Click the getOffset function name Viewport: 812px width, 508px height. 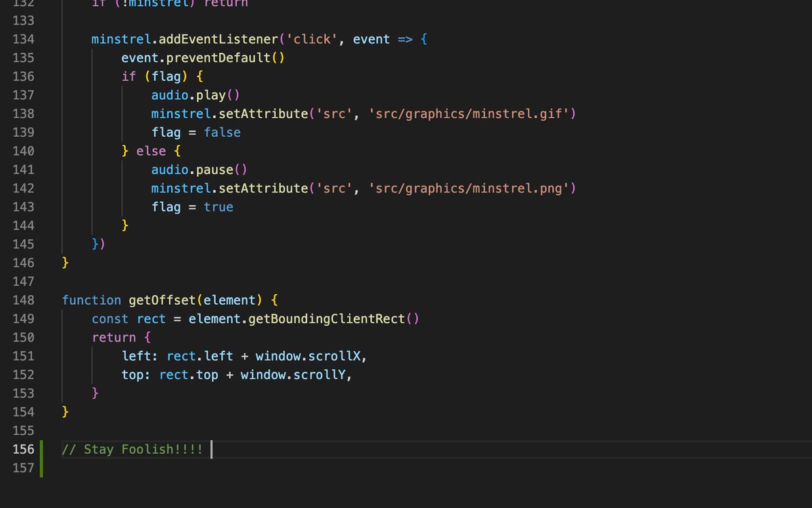(162, 300)
